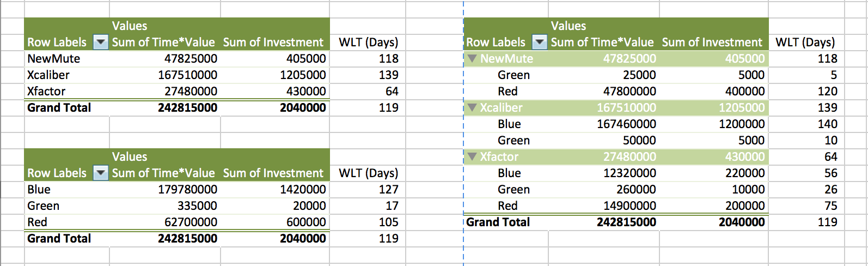868x266 pixels.
Task: Click the Green row label in bottom-left pivot
Action: (44, 205)
